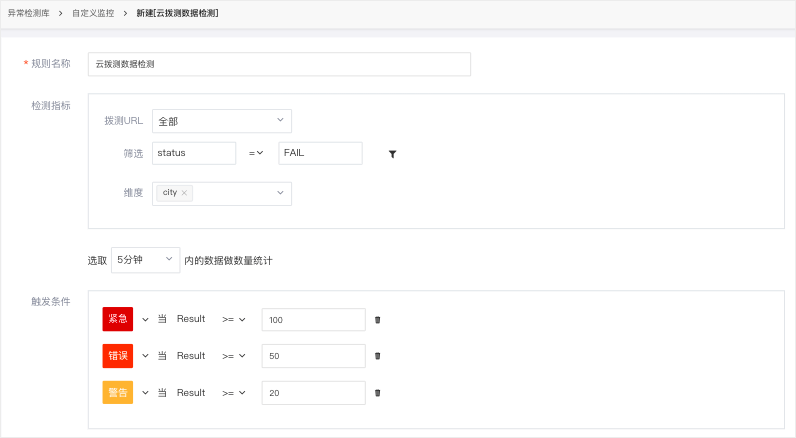
Task: Click the FAIL filter value field
Action: click(x=320, y=153)
